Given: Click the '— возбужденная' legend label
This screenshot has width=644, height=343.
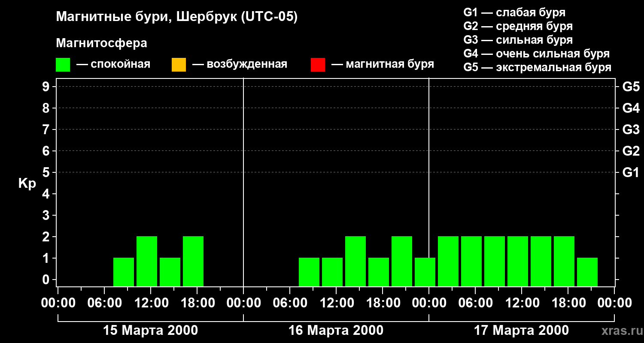Looking at the screenshot, I should 240,64.
